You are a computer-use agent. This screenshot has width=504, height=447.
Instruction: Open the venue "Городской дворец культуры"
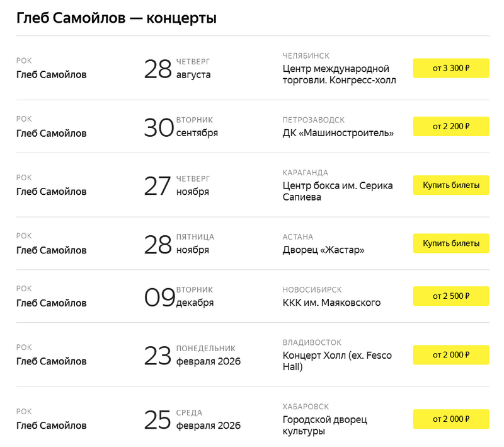[x=325, y=425]
